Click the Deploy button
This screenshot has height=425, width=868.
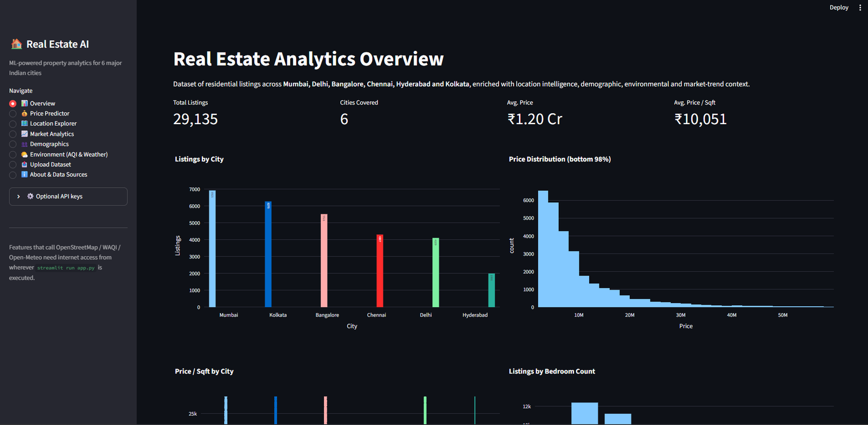pos(839,8)
